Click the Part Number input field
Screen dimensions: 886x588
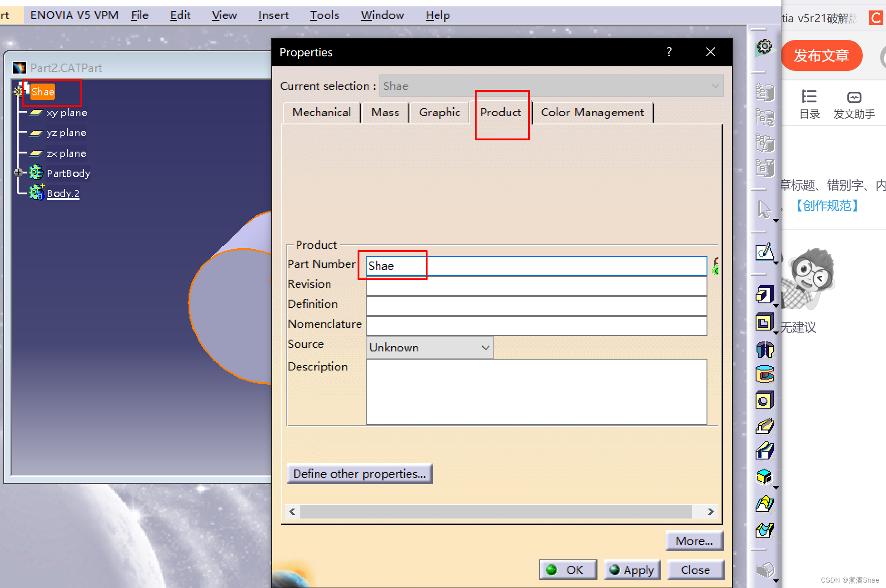tap(536, 266)
